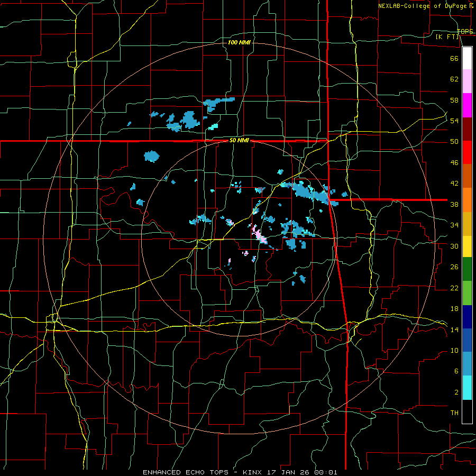This screenshot has width=476, height=476.
Task: Click the magenta legend swatch
Action: [467, 105]
